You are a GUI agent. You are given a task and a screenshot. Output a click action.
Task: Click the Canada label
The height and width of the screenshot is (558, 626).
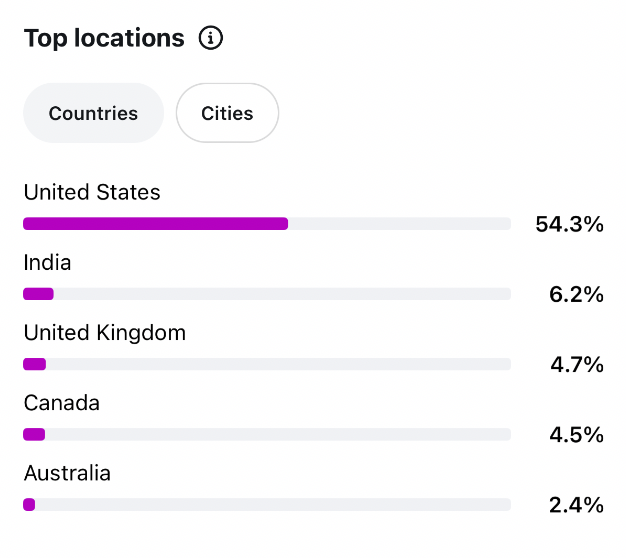click(61, 403)
